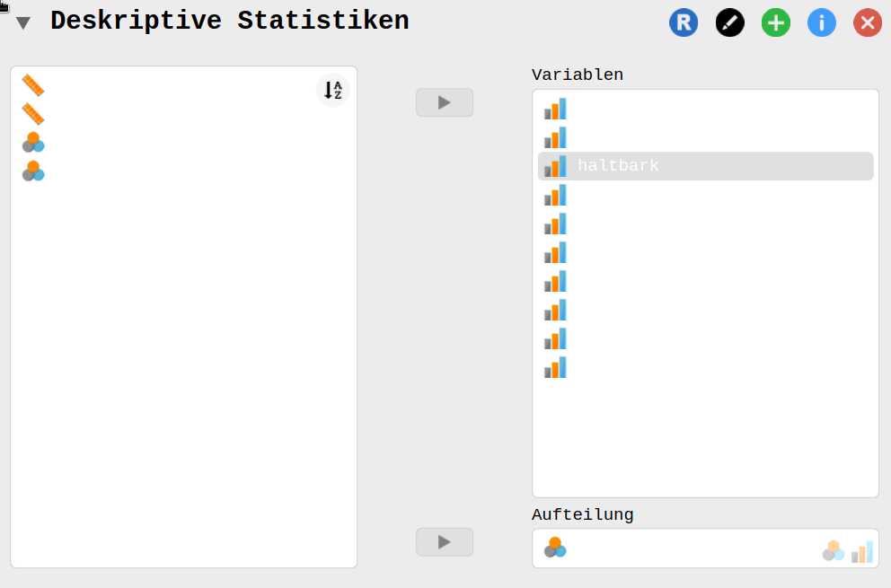Click the Deskriptive Statistiken title header

point(230,20)
